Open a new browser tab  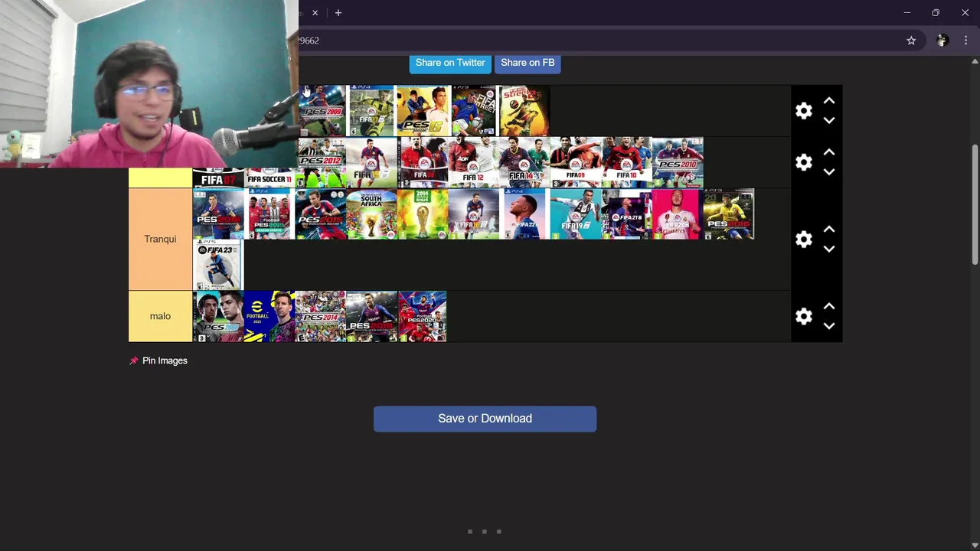click(338, 13)
